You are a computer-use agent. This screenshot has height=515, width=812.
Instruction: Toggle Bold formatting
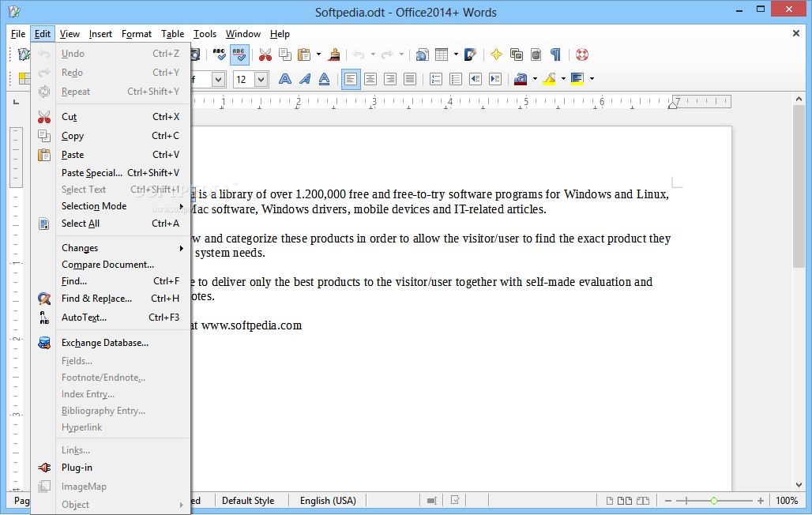(285, 79)
